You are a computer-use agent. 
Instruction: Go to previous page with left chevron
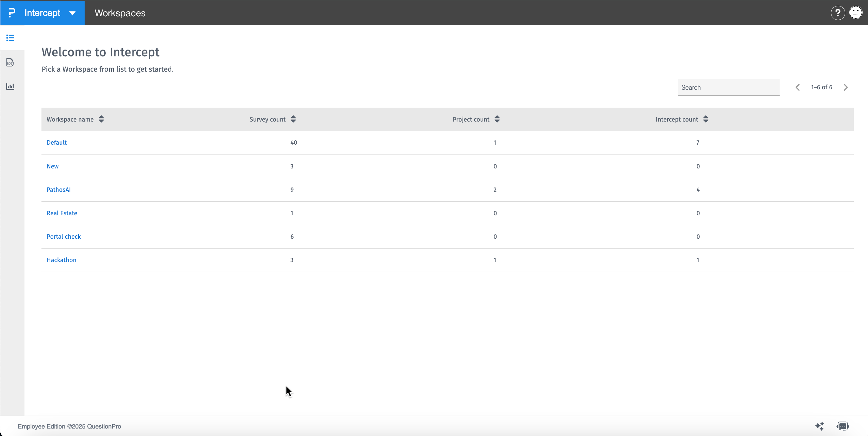click(797, 87)
